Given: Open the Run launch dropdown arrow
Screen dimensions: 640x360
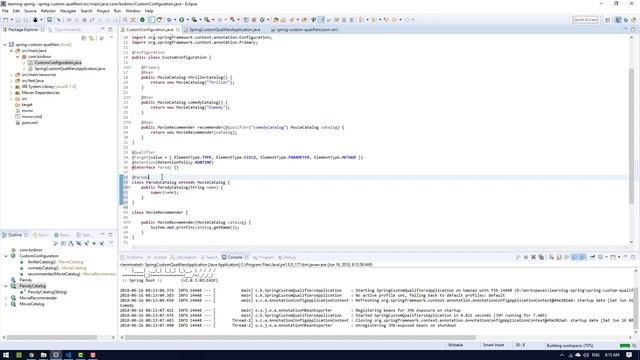Looking at the screenshot, I should (187, 20).
